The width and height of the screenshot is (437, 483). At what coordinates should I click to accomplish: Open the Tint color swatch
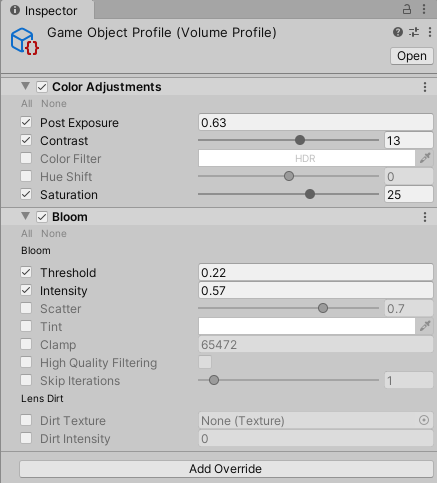(307, 326)
